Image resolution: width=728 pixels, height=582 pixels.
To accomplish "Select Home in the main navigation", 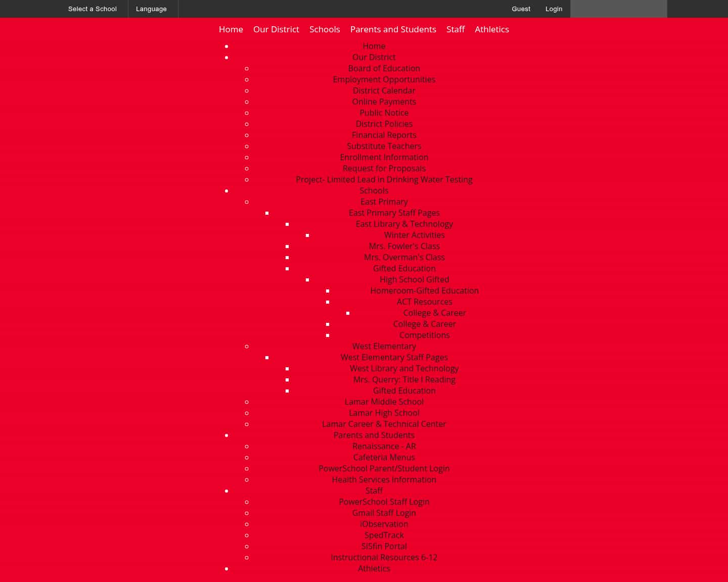I will (x=231, y=29).
